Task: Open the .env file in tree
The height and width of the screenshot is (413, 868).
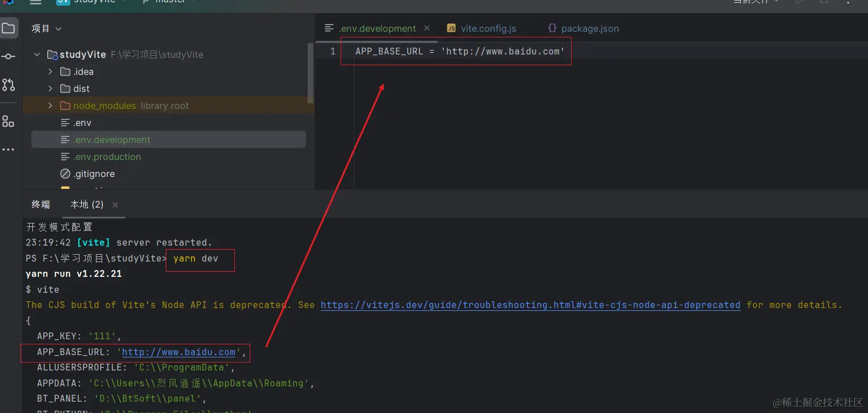Action: coord(82,123)
